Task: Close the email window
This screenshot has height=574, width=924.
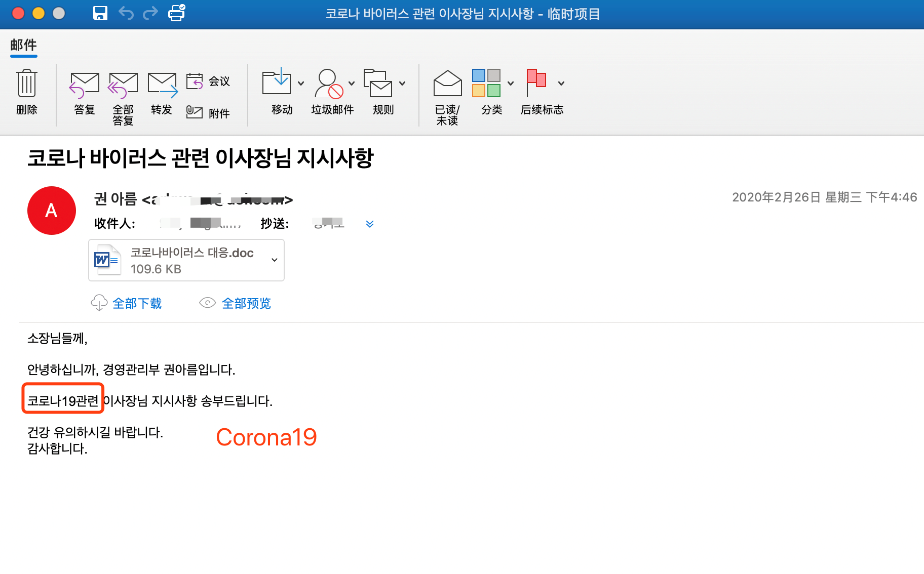Action: click(x=18, y=13)
